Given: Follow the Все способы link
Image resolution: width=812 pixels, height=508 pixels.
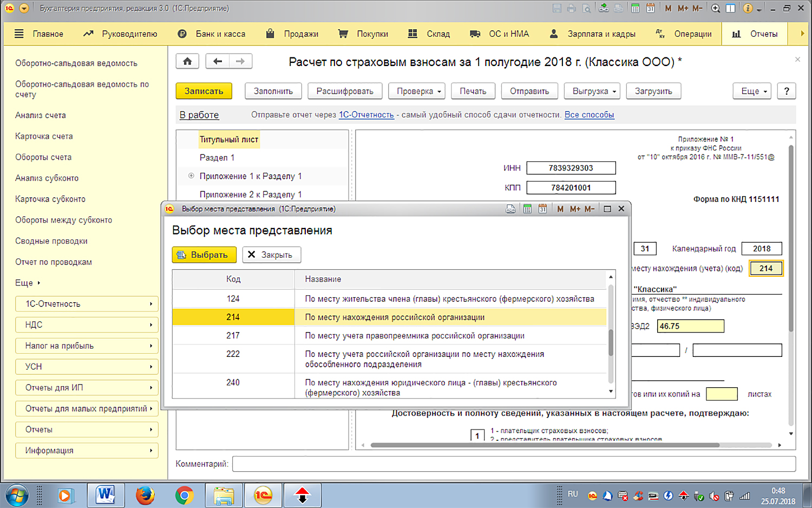Looking at the screenshot, I should [589, 115].
